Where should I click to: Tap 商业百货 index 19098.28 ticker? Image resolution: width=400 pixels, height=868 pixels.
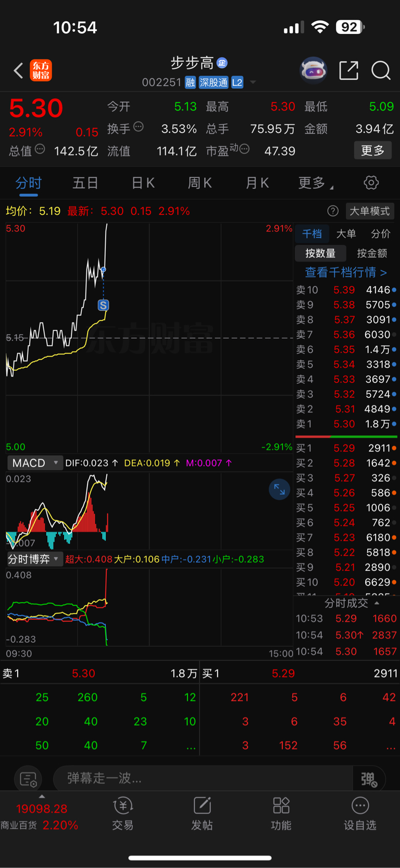(41, 817)
